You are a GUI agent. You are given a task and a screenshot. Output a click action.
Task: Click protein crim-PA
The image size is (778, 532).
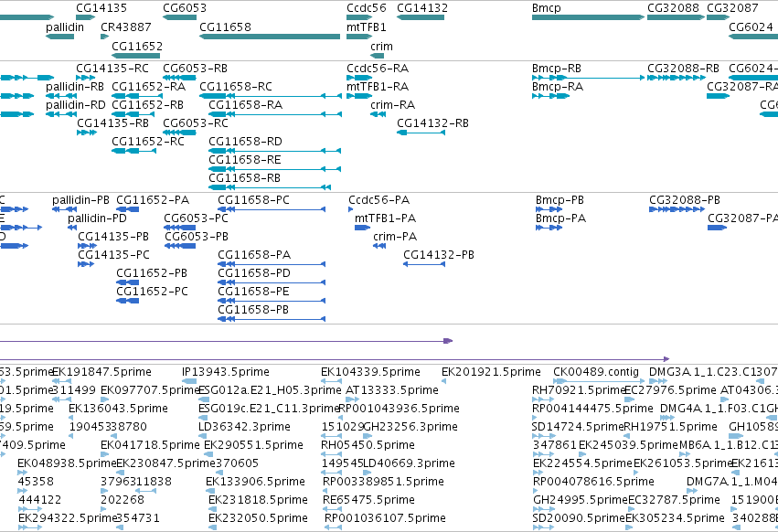[x=379, y=246]
